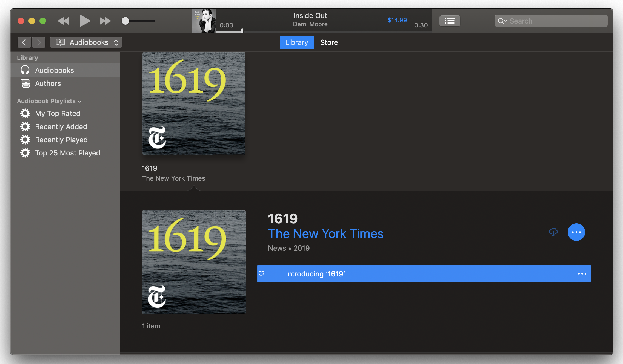Viewport: 623px width, 364px height.
Task: Love the Introducing '1619' track
Action: pos(262,274)
